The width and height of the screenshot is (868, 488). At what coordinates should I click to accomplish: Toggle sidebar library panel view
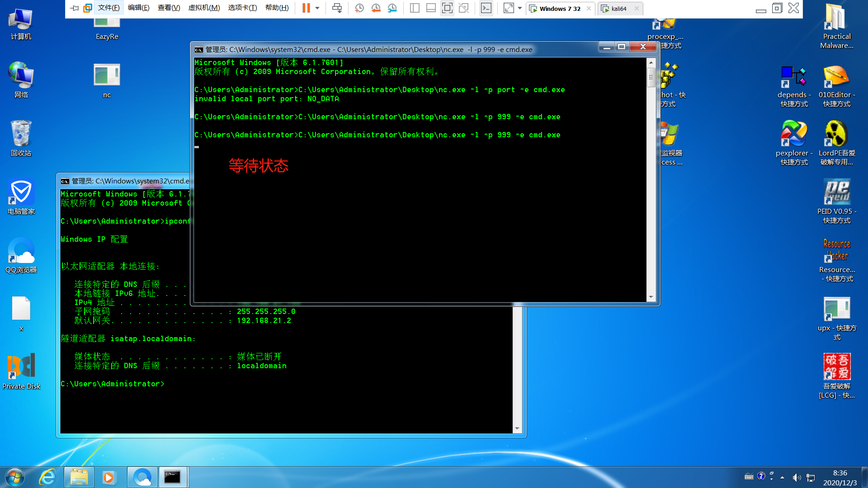click(415, 8)
